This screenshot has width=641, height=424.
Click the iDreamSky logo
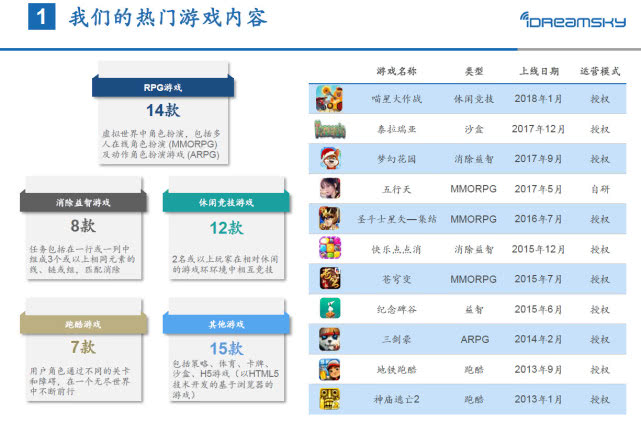[573, 20]
